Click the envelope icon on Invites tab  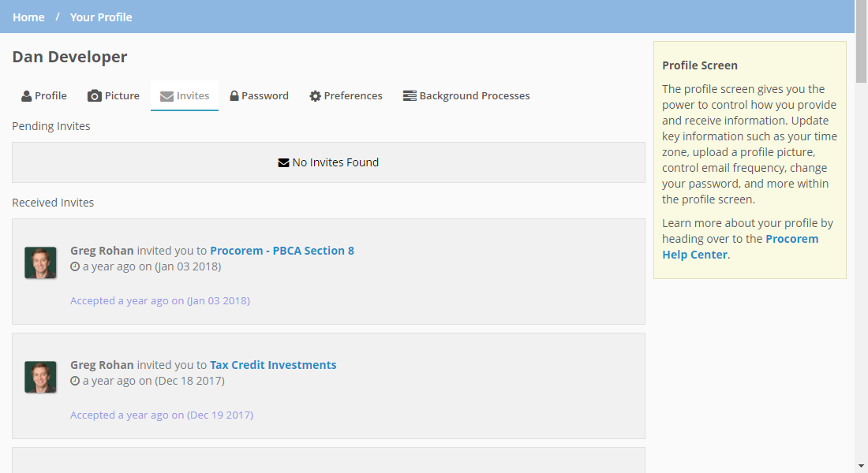click(x=166, y=96)
